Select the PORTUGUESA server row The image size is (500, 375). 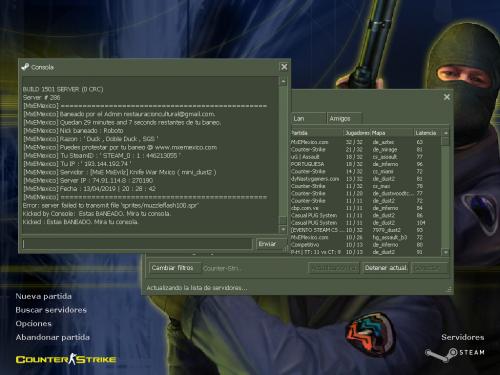[365, 164]
